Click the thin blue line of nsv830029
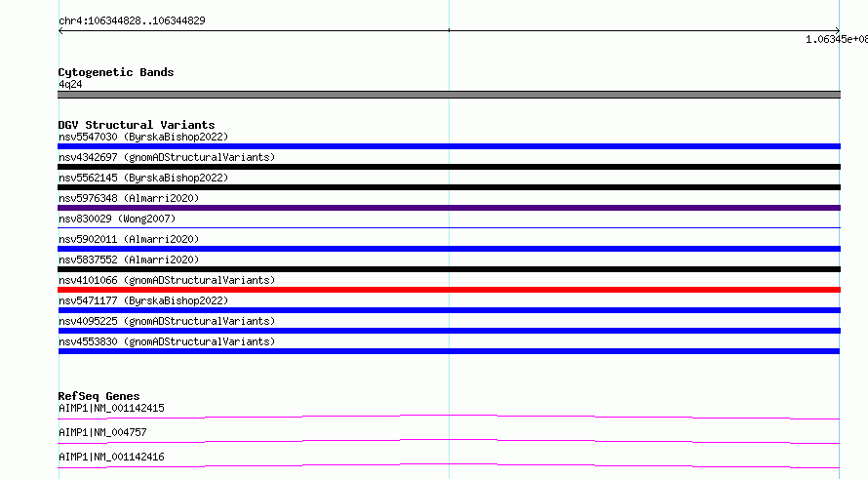This screenshot has height=479, width=868. pos(449,227)
